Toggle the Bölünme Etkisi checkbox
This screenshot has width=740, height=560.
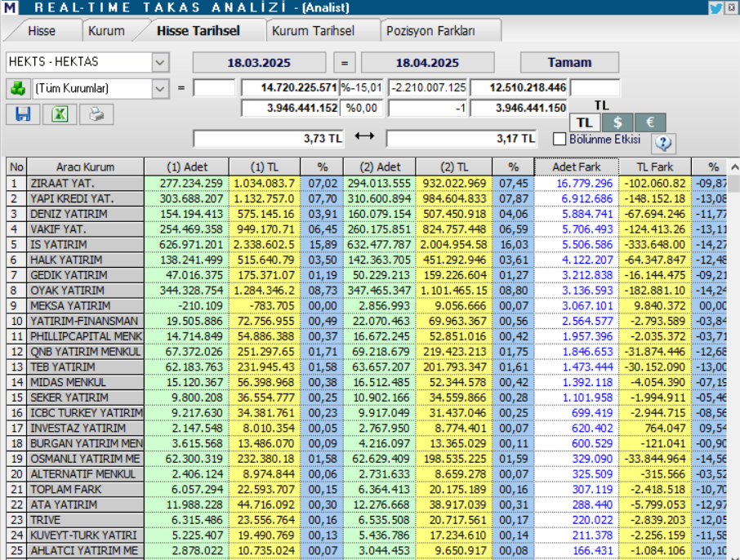[x=559, y=139]
